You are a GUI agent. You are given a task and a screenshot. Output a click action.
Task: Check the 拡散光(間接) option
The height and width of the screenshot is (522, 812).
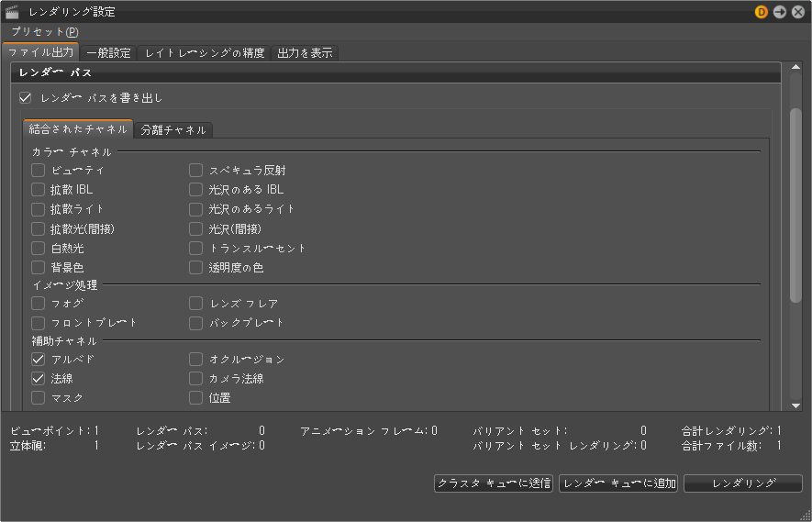[x=38, y=229]
